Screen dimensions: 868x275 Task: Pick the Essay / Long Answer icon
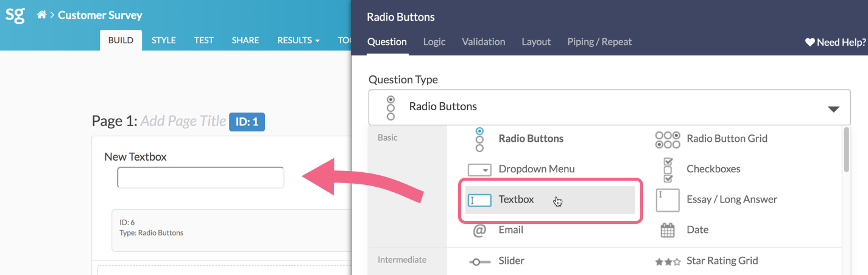[668, 200]
